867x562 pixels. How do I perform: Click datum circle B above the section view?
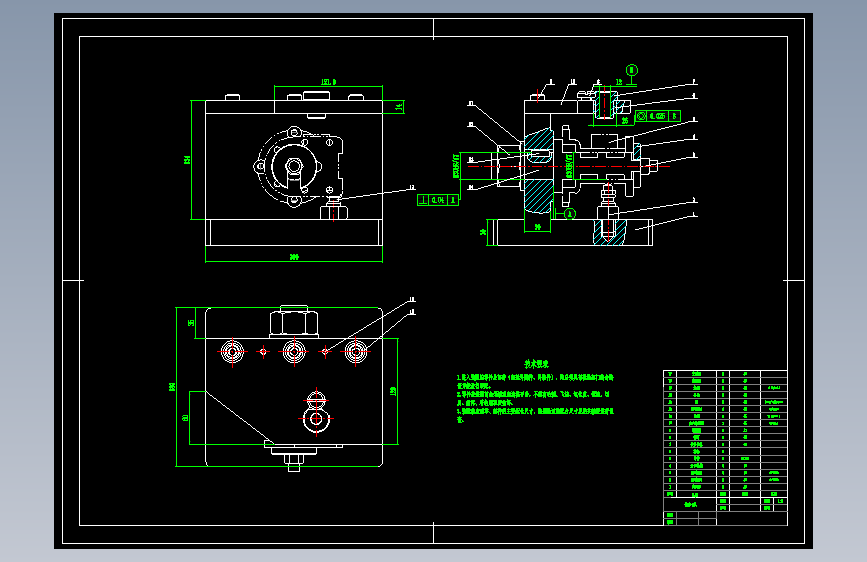point(632,70)
